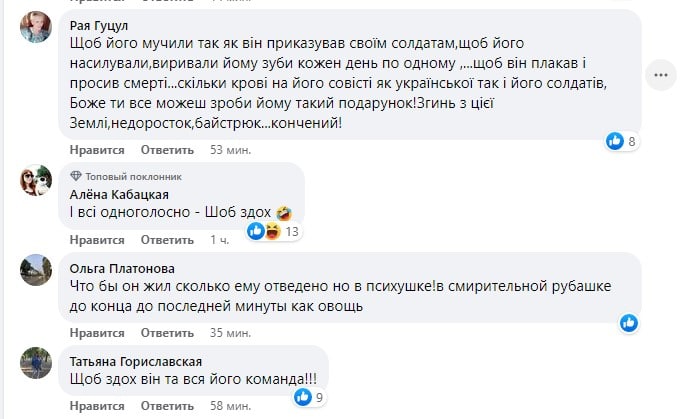This screenshot has height=419, width=680.
Task: Open Татьяна Гориславская's profile avatar
Action: click(x=37, y=361)
